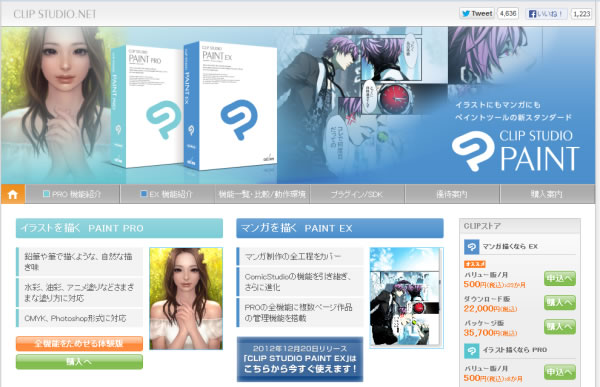Open the 機能一覧・比較/動作環境 tab
Screen dimensions: 600x387
pos(262,194)
